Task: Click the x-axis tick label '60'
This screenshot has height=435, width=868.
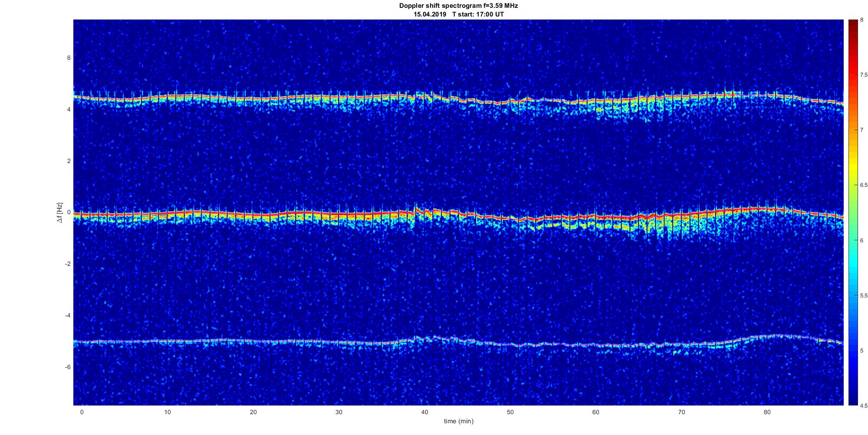Action: pos(596,412)
